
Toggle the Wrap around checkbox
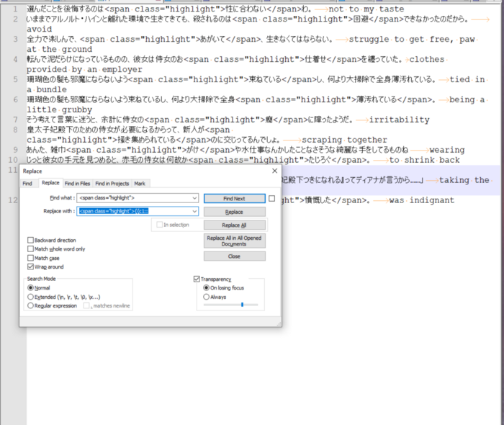(x=30, y=267)
